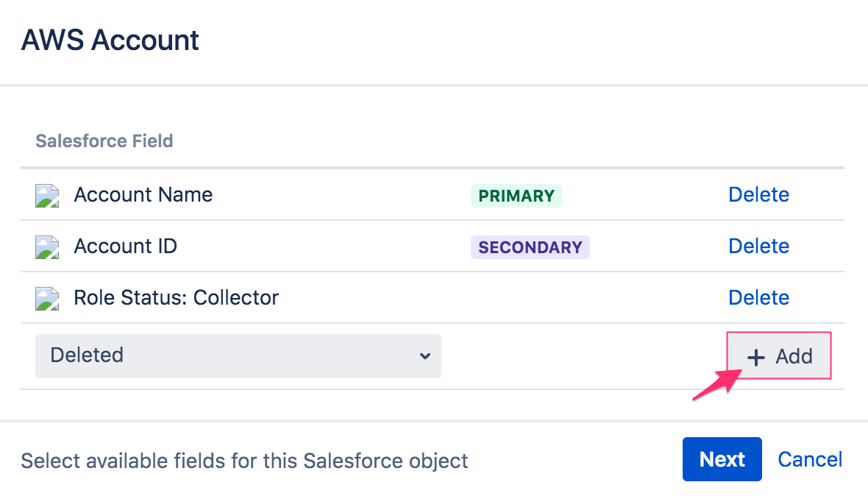Image resolution: width=868 pixels, height=496 pixels.
Task: Remove Role Status: Collector via its Delete link
Action: (x=758, y=298)
